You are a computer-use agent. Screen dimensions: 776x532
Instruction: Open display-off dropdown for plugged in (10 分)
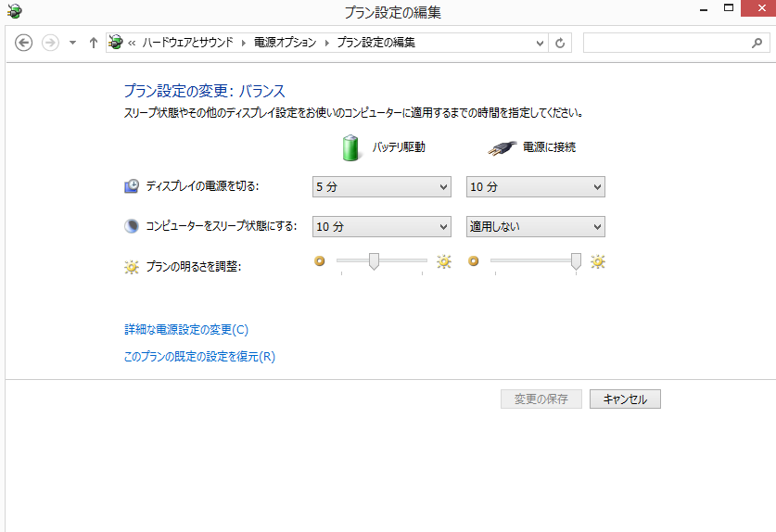point(535,187)
